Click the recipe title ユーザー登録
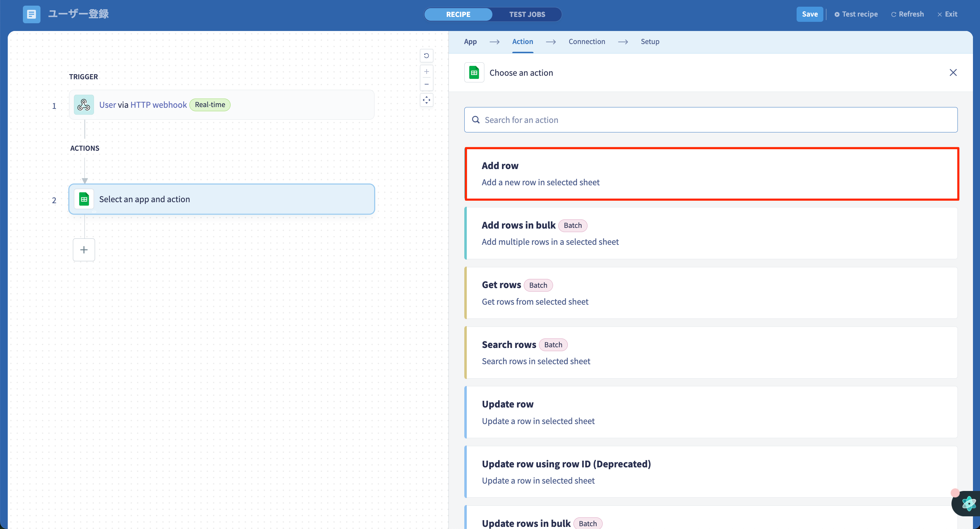980x529 pixels. 78,14
